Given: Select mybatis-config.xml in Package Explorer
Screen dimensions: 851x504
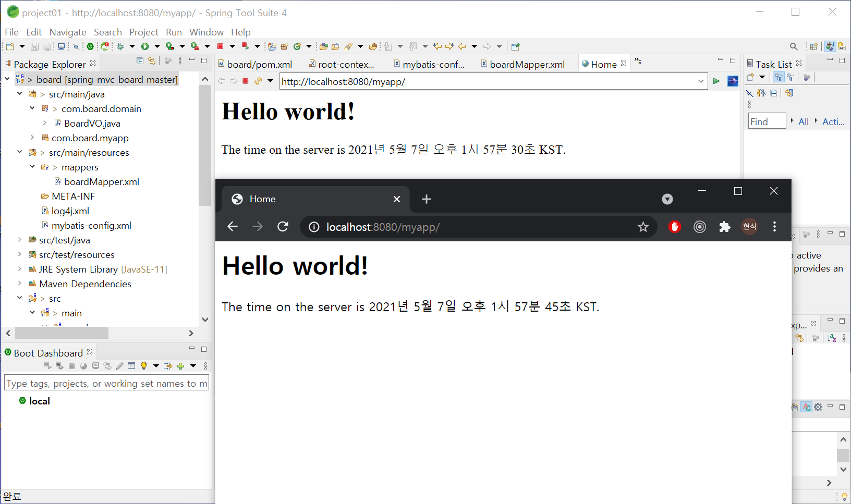Looking at the screenshot, I should coord(91,225).
